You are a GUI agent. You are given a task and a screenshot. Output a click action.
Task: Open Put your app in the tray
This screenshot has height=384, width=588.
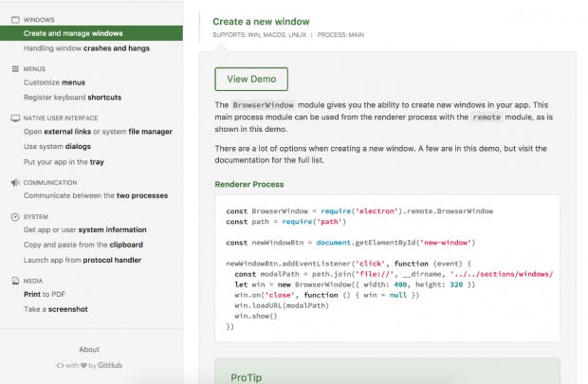[x=64, y=162]
